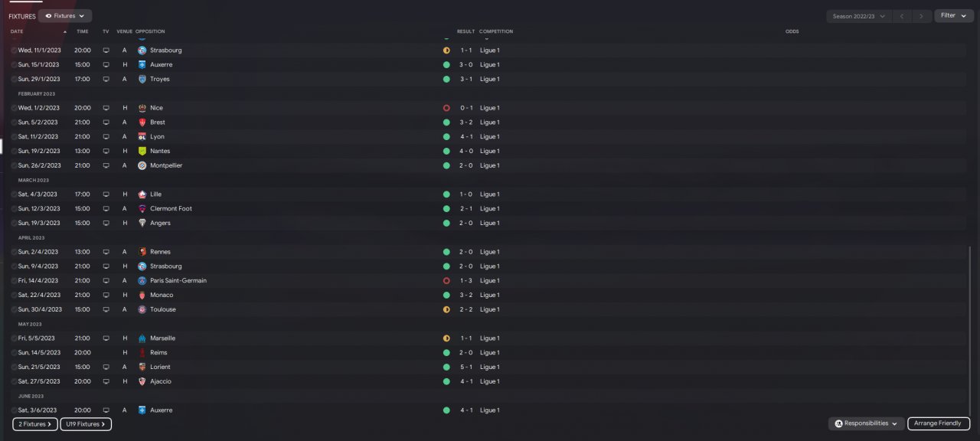Expand the Season 2022/23 selector
The height and width of the screenshot is (441, 980).
coord(859,16)
